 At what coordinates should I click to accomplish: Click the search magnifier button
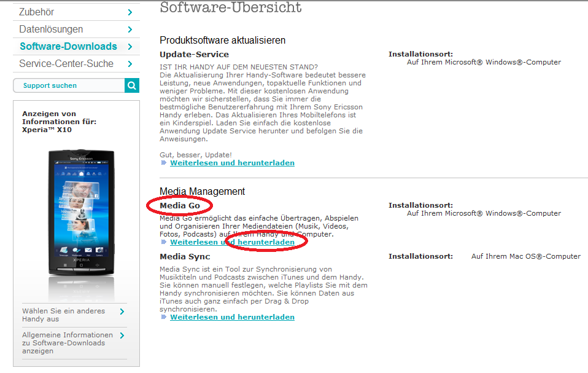131,85
